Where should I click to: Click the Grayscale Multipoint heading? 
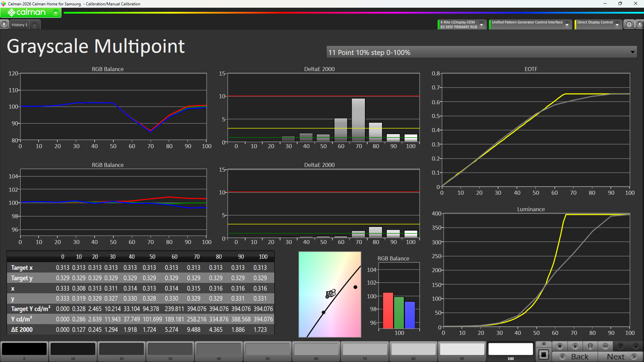(96, 46)
